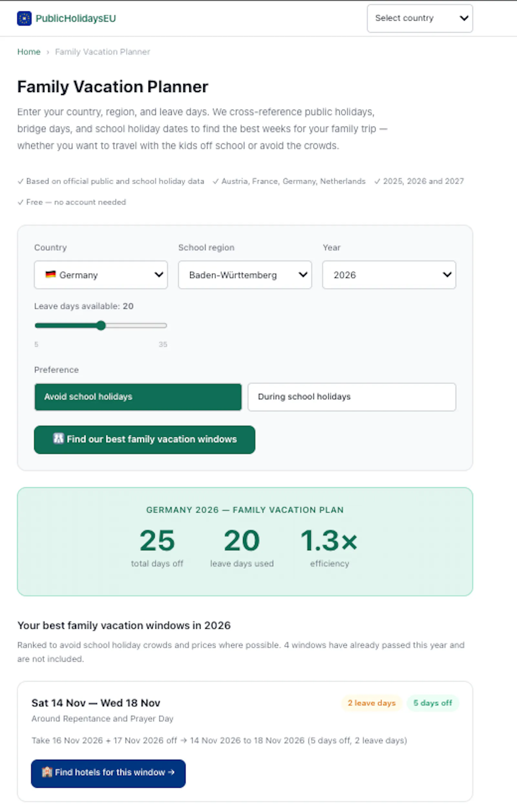Open the Baden-Württemberg school region dropdown

click(x=245, y=275)
